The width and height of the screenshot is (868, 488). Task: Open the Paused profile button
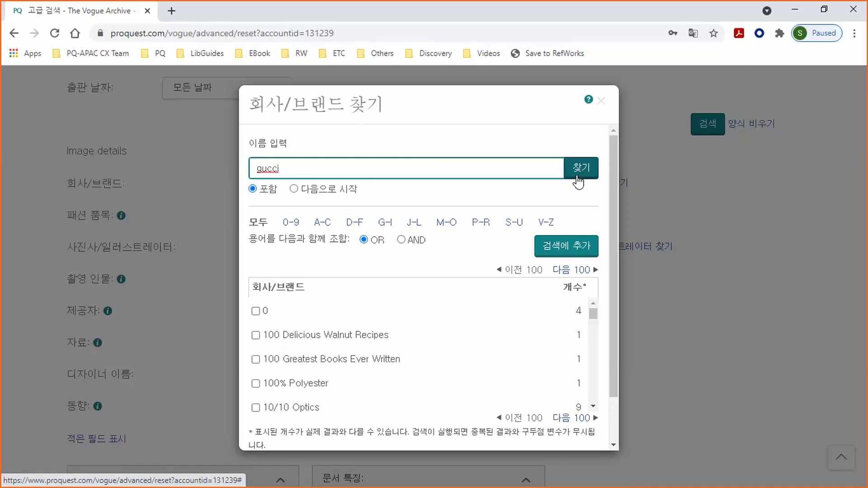[816, 33]
